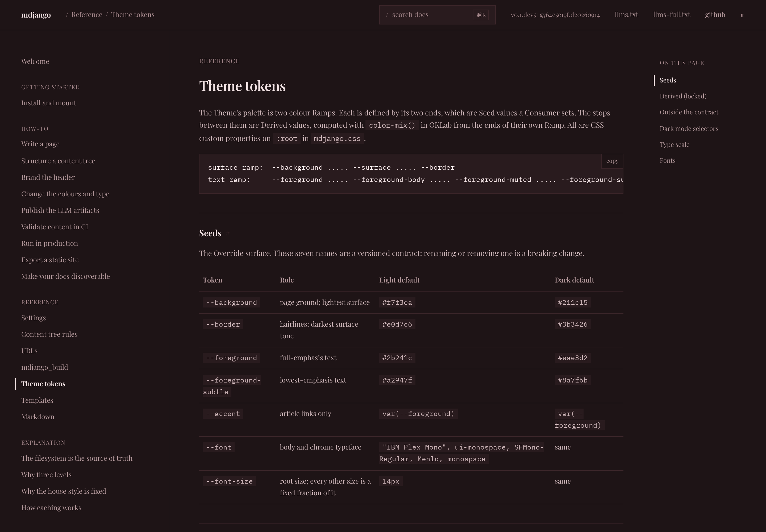Open the mdjango_build page
This screenshot has width=766, height=532.
[x=45, y=367]
